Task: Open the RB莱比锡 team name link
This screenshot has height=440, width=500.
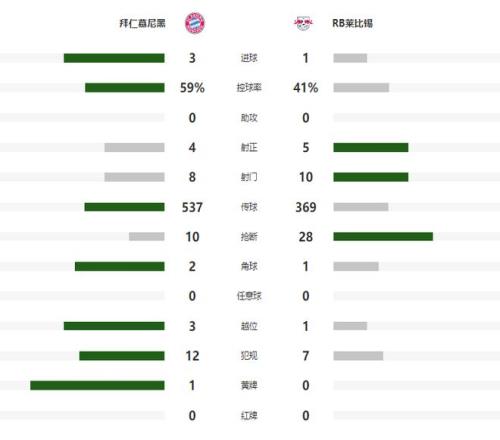Action: click(x=352, y=23)
